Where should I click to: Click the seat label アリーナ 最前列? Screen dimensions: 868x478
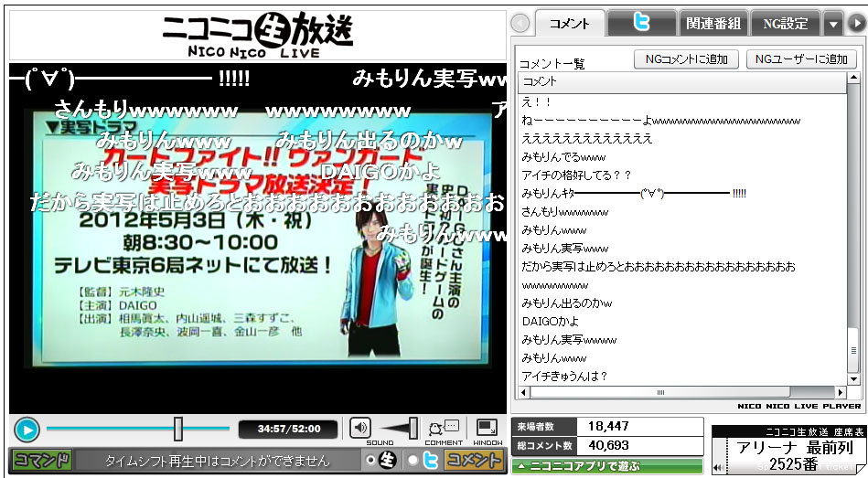point(795,447)
